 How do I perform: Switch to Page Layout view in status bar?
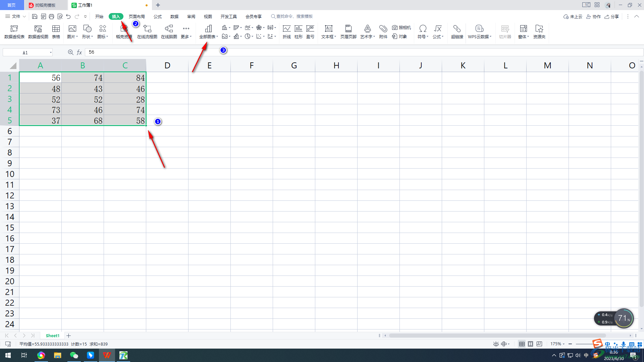(531, 344)
